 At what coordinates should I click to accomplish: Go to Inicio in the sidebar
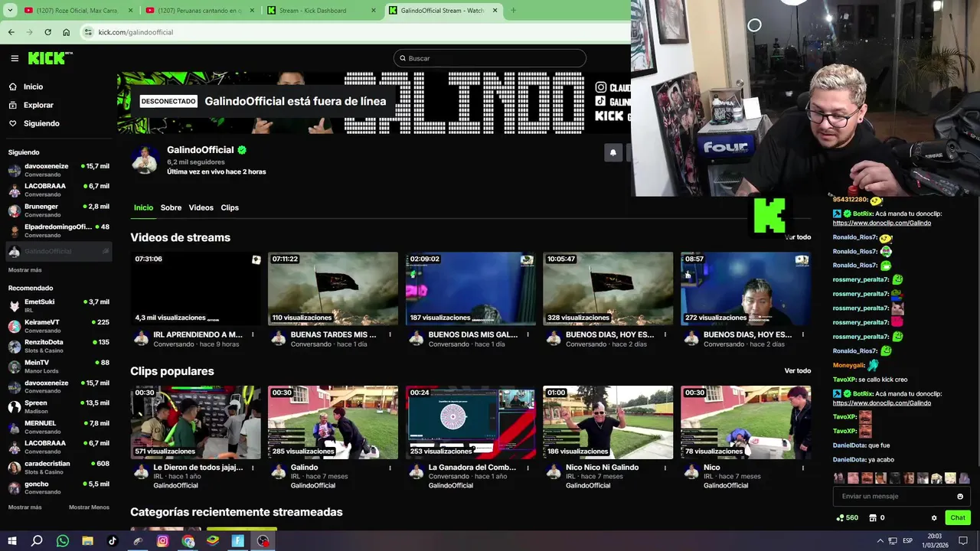pyautogui.click(x=33, y=86)
